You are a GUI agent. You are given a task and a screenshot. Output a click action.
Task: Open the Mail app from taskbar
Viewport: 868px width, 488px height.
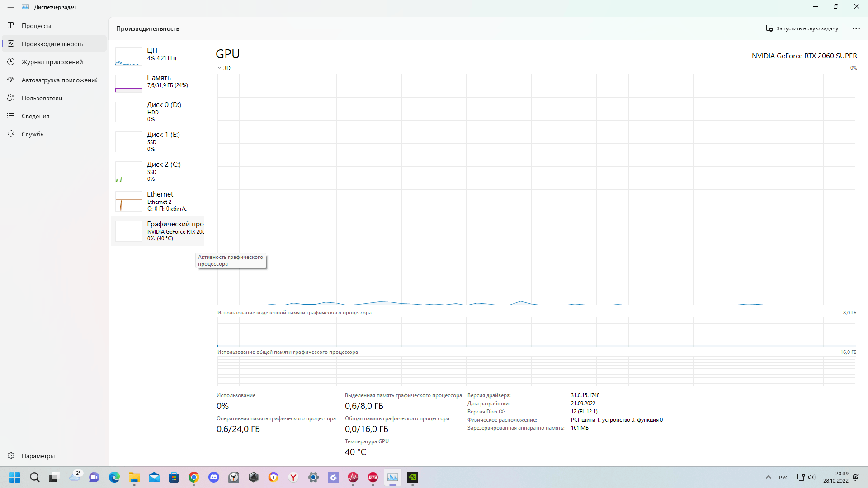(154, 477)
